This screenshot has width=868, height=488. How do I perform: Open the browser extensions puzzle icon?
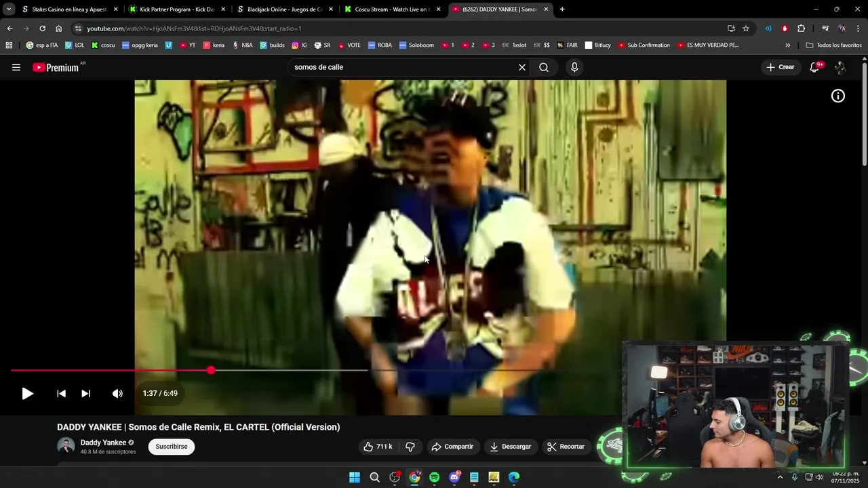(802, 28)
